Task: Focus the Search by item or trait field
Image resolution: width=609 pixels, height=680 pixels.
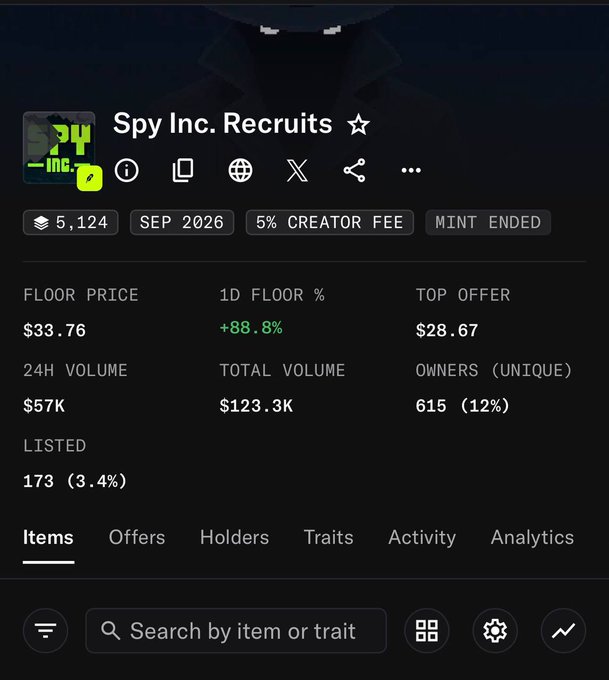Action: click(236, 631)
